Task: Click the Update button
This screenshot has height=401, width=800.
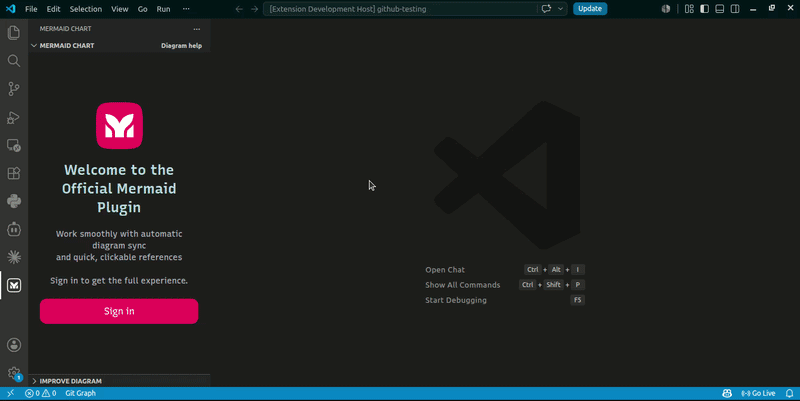Action: coord(590,9)
